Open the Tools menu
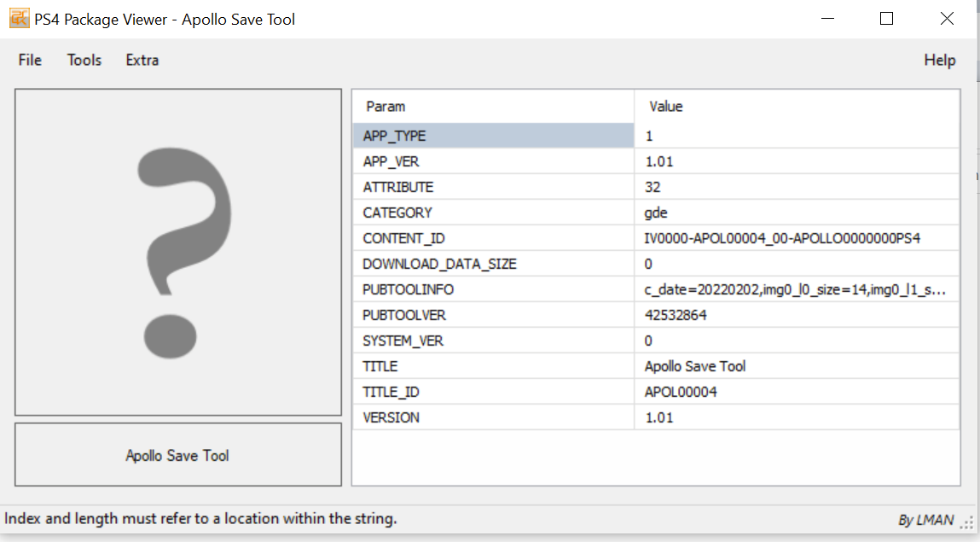Image resolution: width=980 pixels, height=542 pixels. click(84, 60)
